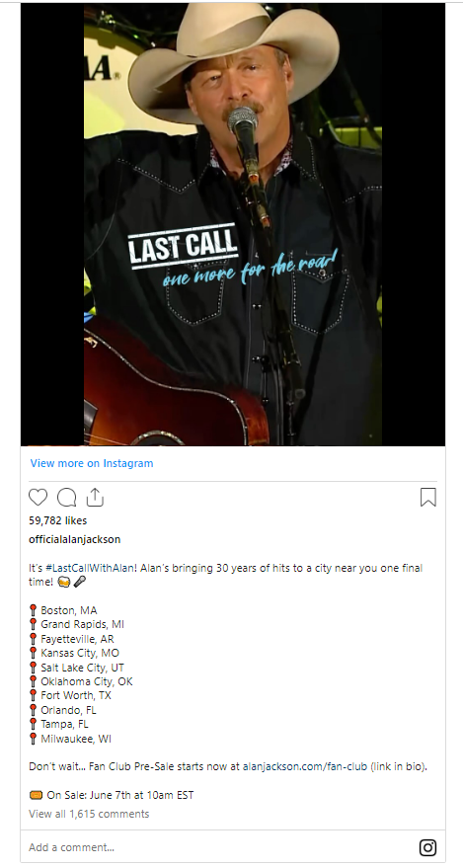463x868 pixels.
Task: Open the officialalanjackson profile
Action: (75, 539)
